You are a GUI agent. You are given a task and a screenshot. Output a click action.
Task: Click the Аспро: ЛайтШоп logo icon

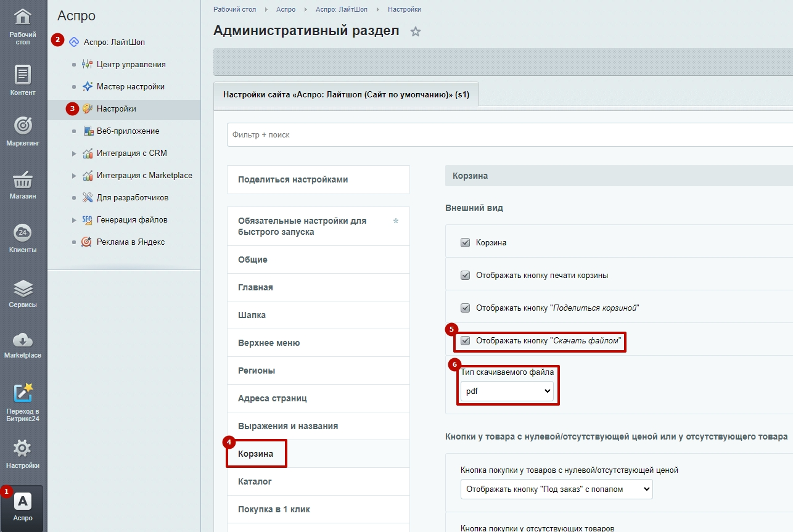pos(74,42)
